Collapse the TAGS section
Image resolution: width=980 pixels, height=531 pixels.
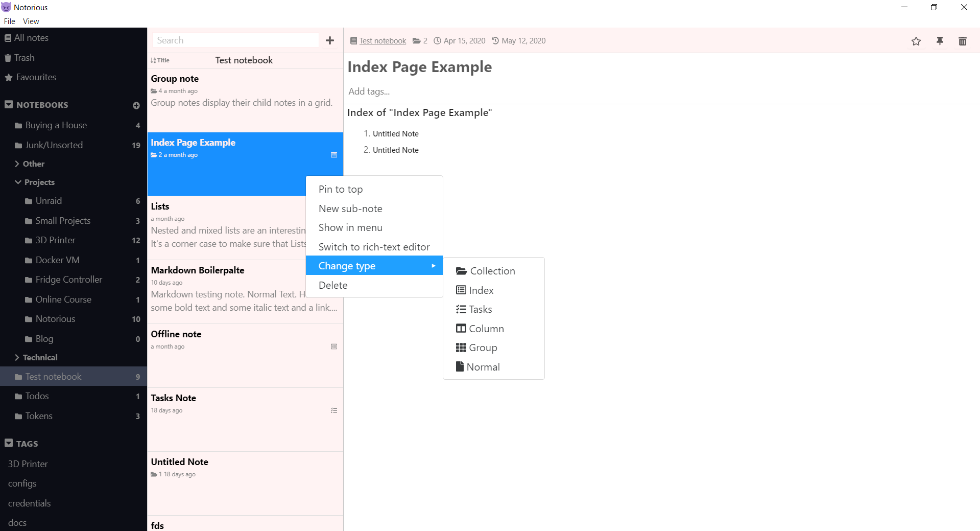(x=9, y=443)
